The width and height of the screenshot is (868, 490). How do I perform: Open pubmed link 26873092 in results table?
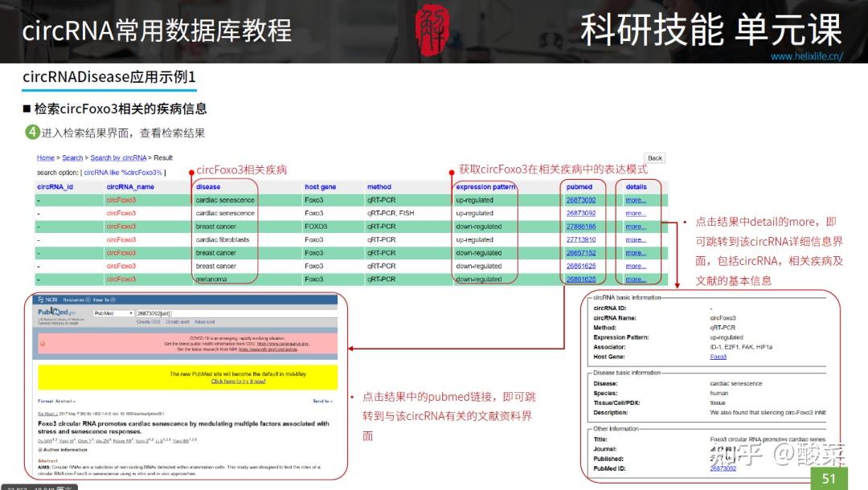pos(581,200)
